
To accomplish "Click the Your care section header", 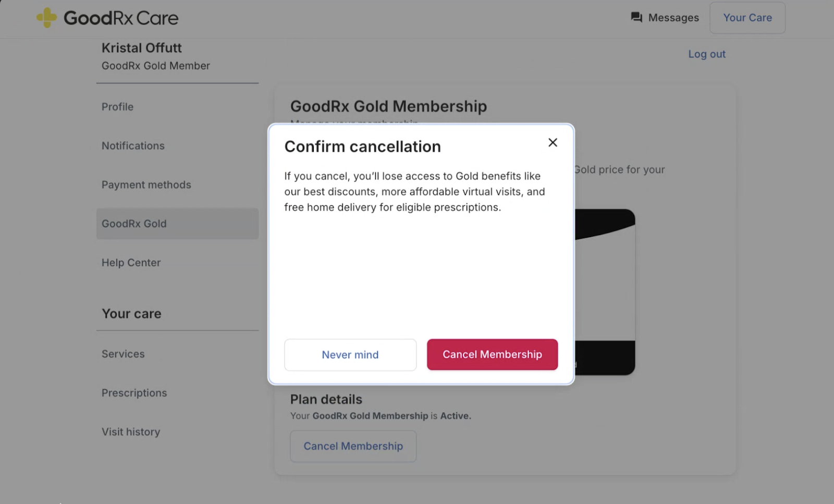I will click(x=131, y=313).
